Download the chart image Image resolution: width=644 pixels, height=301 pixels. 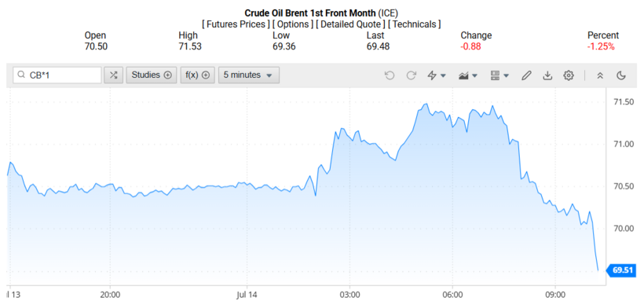[547, 75]
